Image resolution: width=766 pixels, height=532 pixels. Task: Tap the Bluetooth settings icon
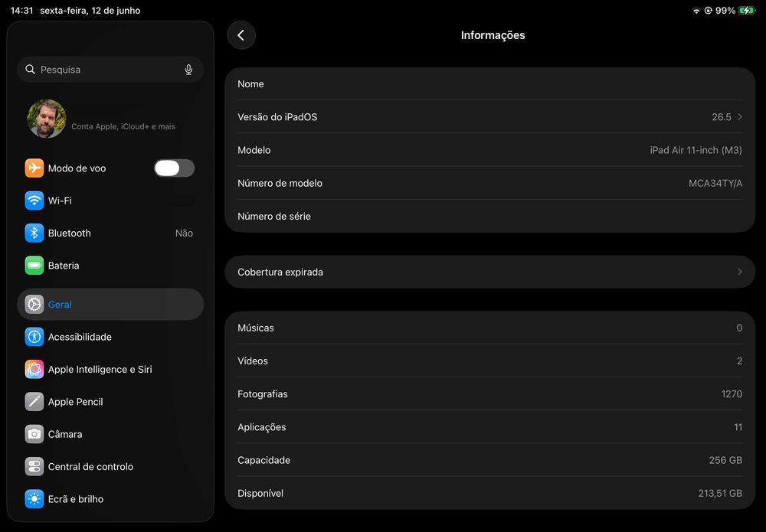pyautogui.click(x=34, y=233)
